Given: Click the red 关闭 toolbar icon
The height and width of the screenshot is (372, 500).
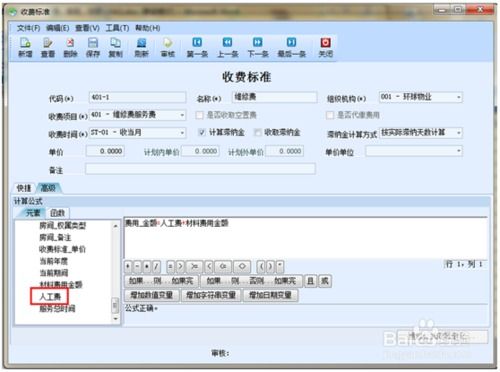Looking at the screenshot, I should 325,47.
